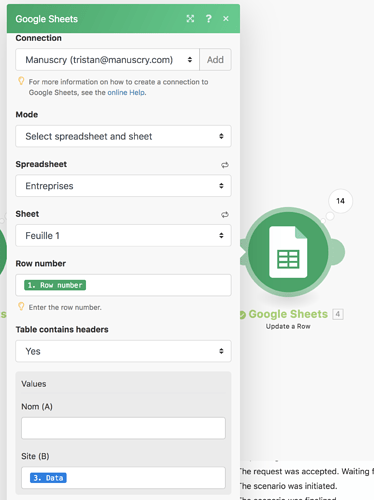Image resolution: width=374 pixels, height=500 pixels.
Task: Expand the Sheet dropdown showing Feuille 1
Action: [x=123, y=235]
